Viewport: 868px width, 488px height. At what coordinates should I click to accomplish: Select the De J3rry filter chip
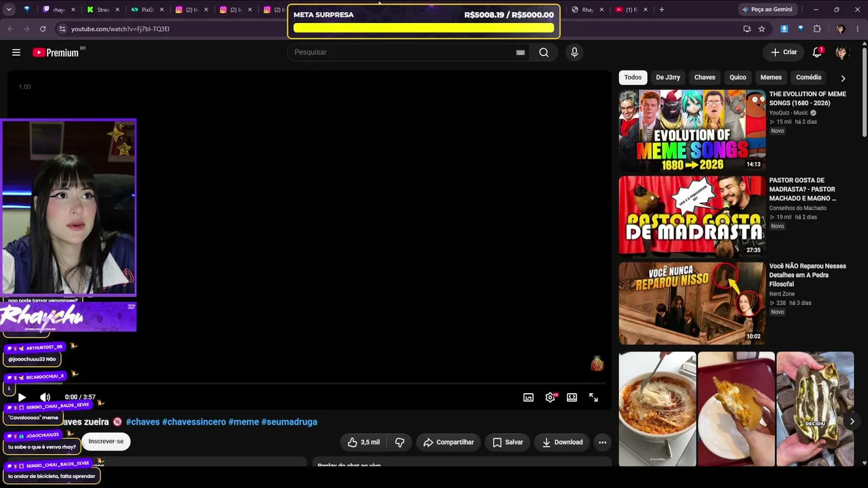[x=668, y=77]
